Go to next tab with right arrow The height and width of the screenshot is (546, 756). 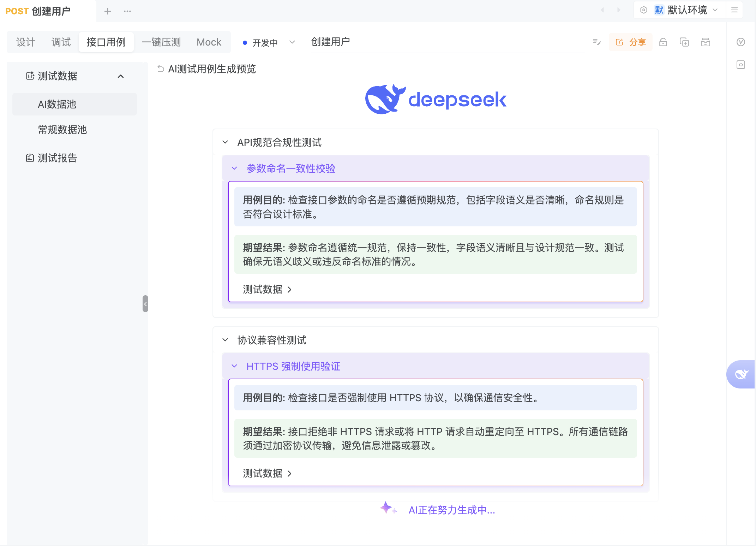[x=619, y=10]
